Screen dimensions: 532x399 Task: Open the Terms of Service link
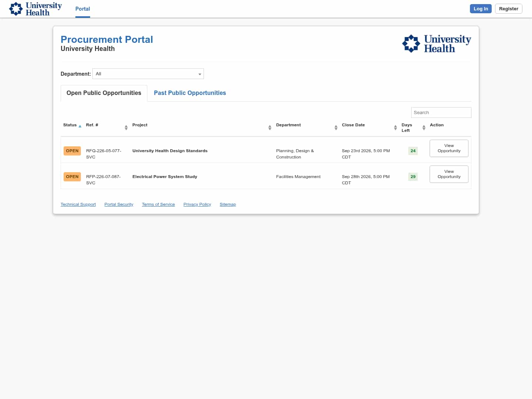[158, 204]
